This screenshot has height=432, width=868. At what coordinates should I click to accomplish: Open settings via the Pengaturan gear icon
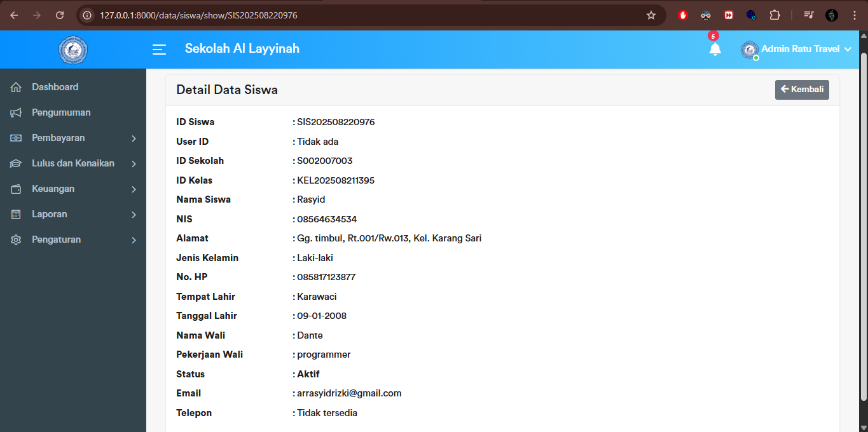point(16,240)
